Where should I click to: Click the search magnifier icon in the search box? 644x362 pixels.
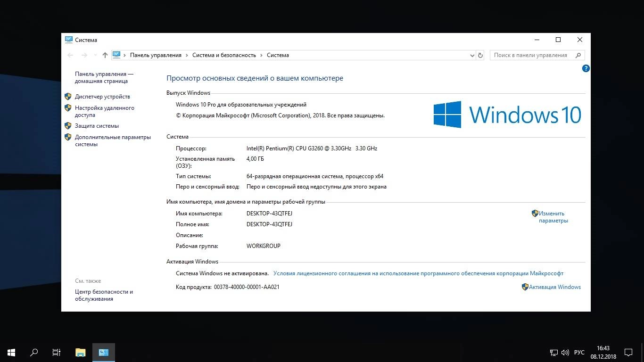(x=578, y=55)
